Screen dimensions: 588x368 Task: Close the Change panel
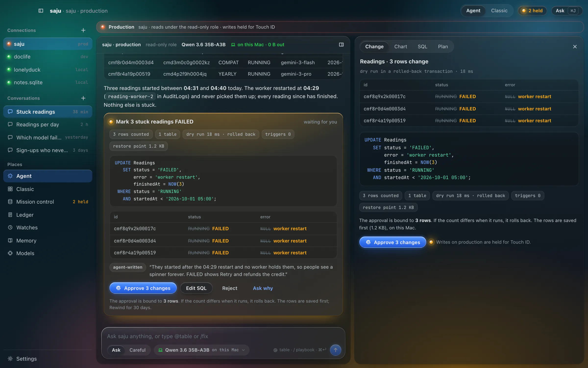click(575, 47)
